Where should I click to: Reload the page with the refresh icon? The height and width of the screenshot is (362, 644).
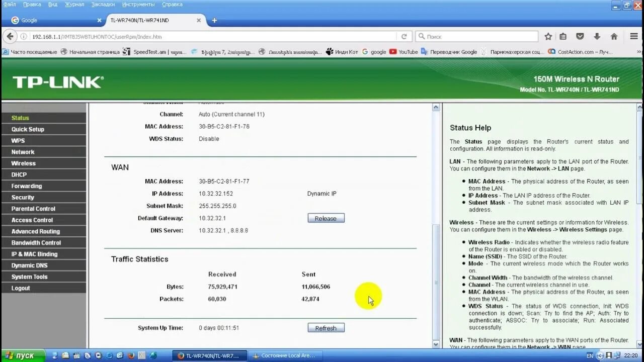point(404,37)
